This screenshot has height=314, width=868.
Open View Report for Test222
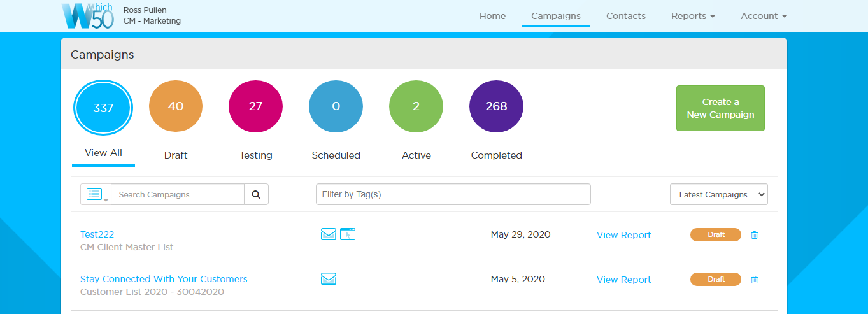(623, 235)
